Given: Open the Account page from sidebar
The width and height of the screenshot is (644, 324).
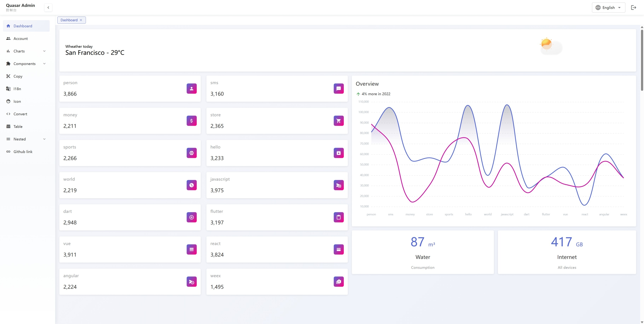Looking at the screenshot, I should [x=21, y=39].
